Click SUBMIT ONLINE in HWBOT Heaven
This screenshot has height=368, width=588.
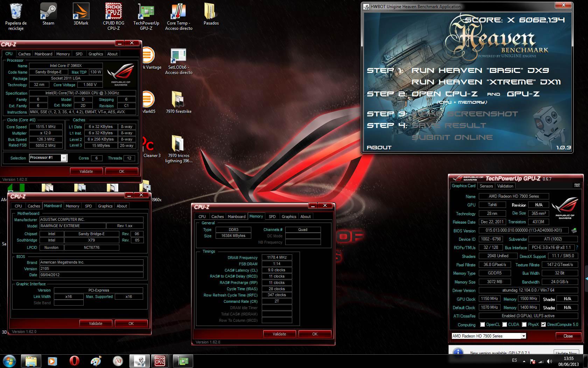pyautogui.click(x=452, y=137)
